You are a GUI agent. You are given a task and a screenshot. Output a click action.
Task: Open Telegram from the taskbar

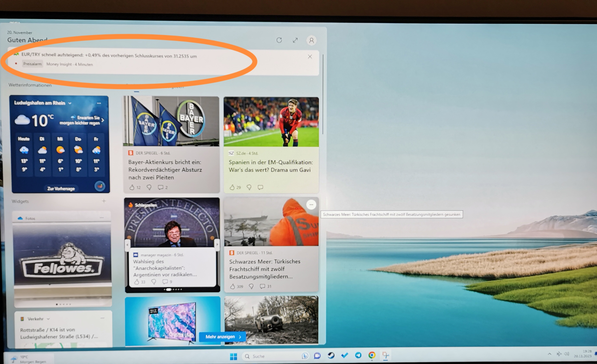[x=358, y=356]
